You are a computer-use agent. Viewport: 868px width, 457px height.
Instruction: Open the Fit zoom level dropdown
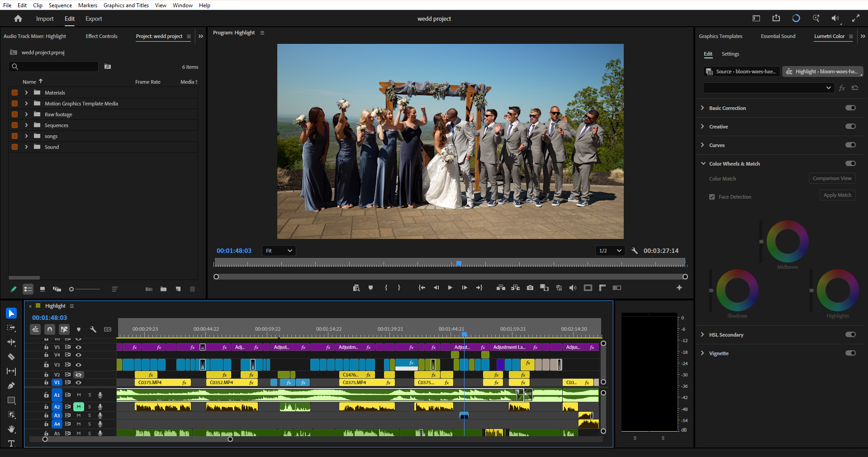tap(279, 251)
